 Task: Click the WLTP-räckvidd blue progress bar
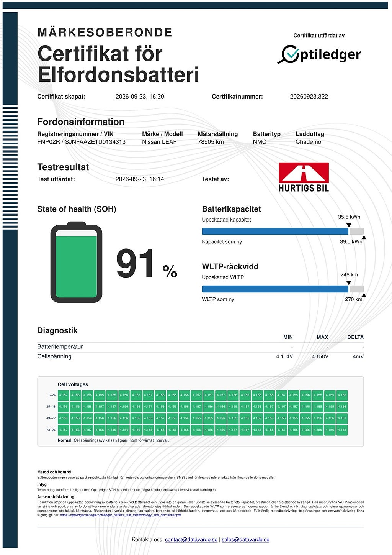[275, 289]
